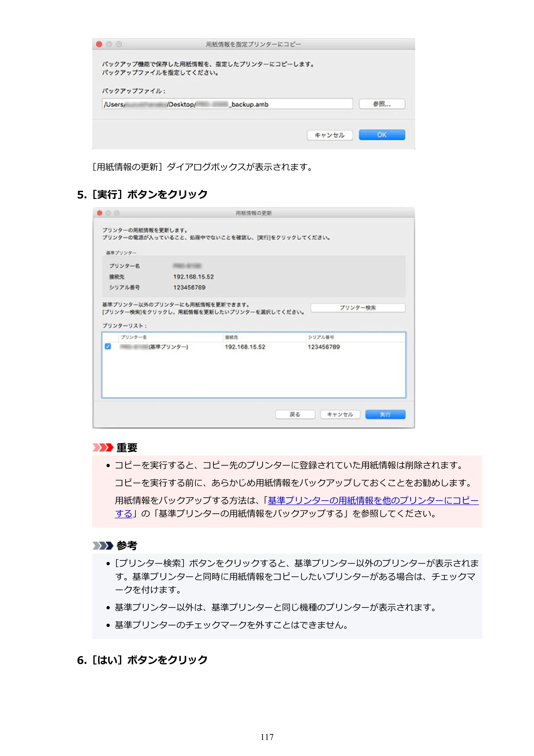The width and height of the screenshot is (534, 756).
Task: Click the red 重要 arrow icon
Action: coord(103,447)
